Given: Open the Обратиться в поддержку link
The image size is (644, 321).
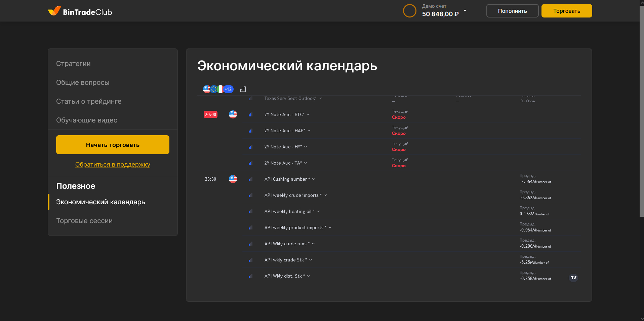Looking at the screenshot, I should pos(113,165).
